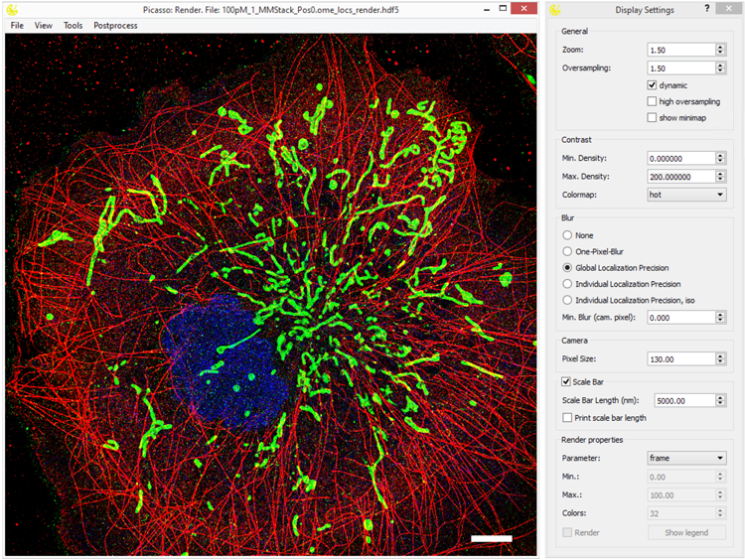This screenshot has width=745, height=560.
Task: Adjust the Scale Bar Length spinner arrows
Action: tap(720, 401)
